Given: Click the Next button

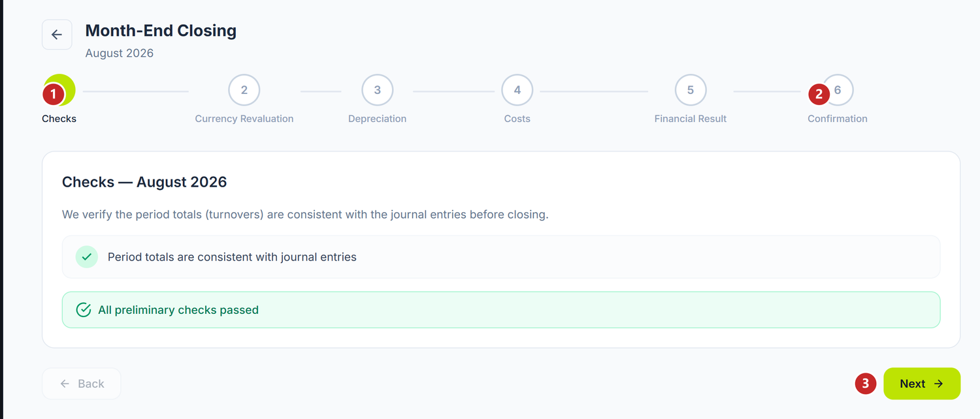Looking at the screenshot, I should tap(922, 384).
